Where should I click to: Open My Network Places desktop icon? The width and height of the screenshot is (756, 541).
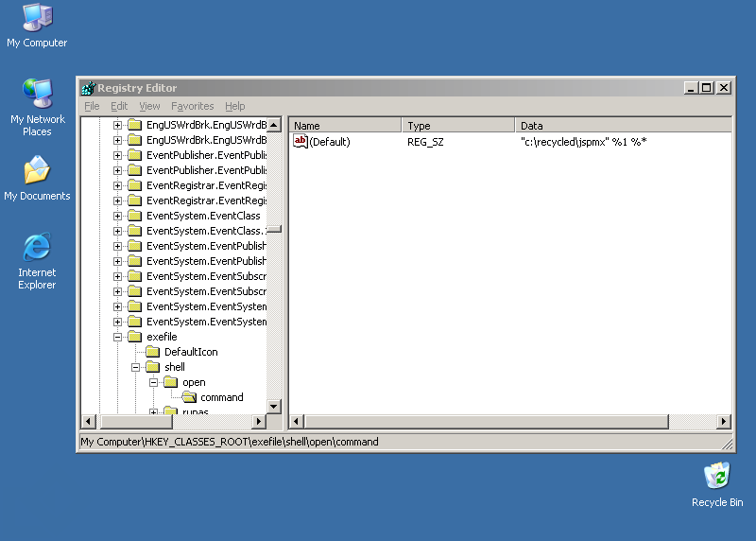point(37,95)
